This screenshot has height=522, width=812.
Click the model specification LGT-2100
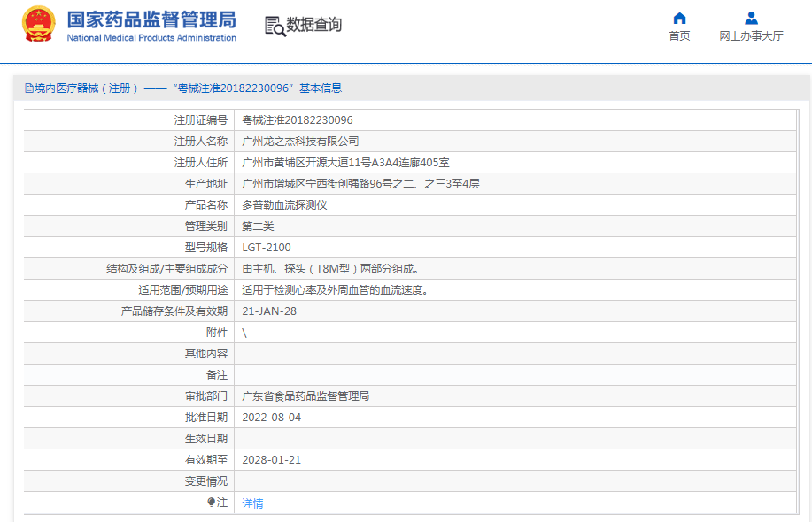267,248
